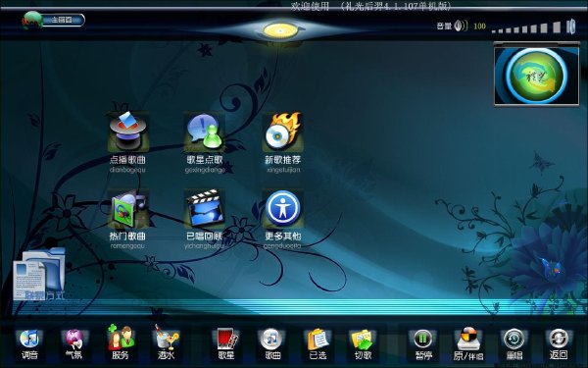The image size is (588, 368).
Task: Open 更多其他 blue person icon
Action: point(283,209)
